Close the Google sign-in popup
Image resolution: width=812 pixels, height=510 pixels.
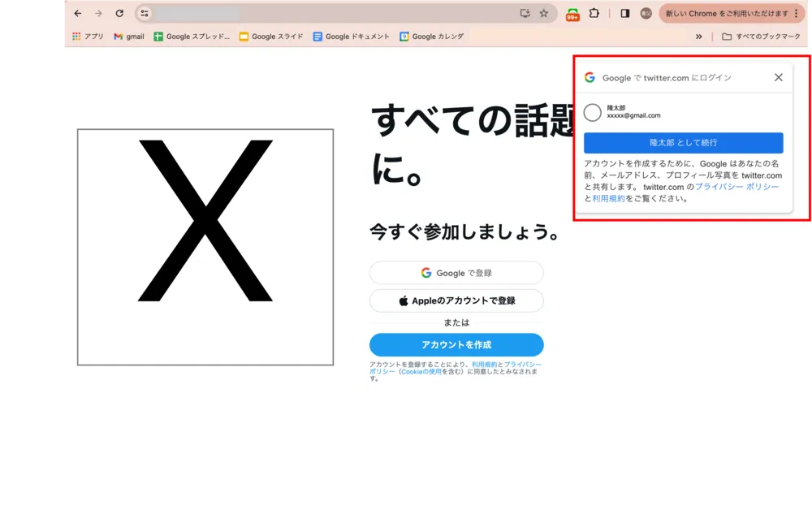coord(779,77)
